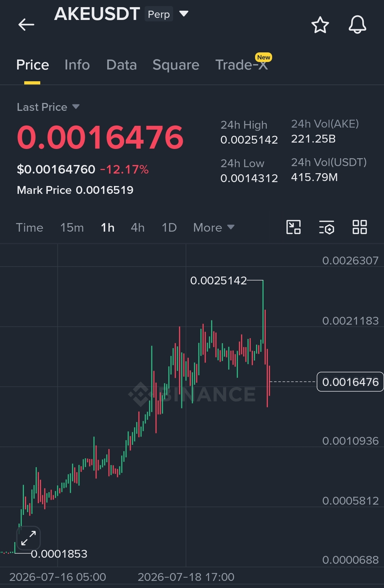Tap the 0.0025142 high marker on chart
Viewport: 384px width, 588px height.
[218, 280]
